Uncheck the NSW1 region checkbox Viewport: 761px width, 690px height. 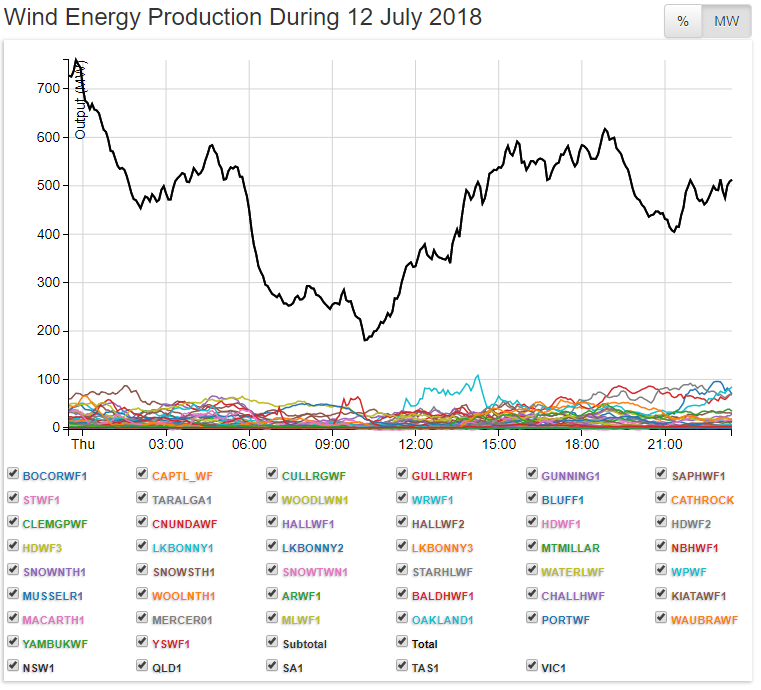pyautogui.click(x=13, y=665)
